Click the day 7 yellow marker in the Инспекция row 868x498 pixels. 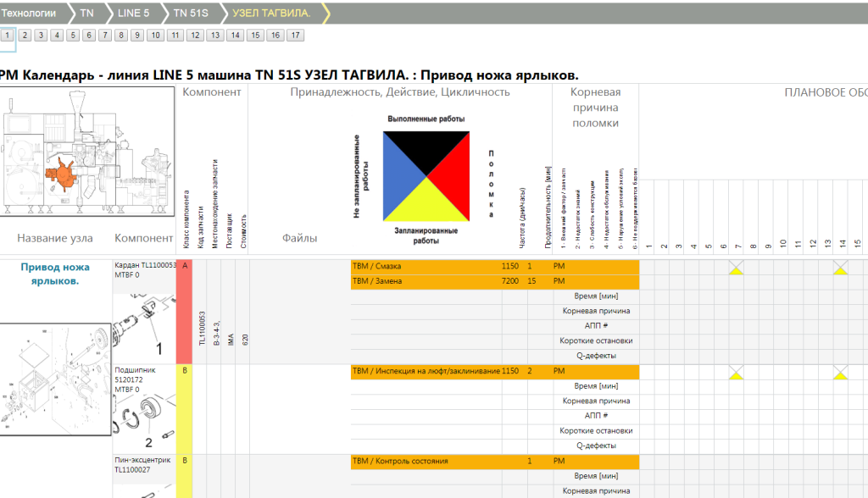(737, 373)
